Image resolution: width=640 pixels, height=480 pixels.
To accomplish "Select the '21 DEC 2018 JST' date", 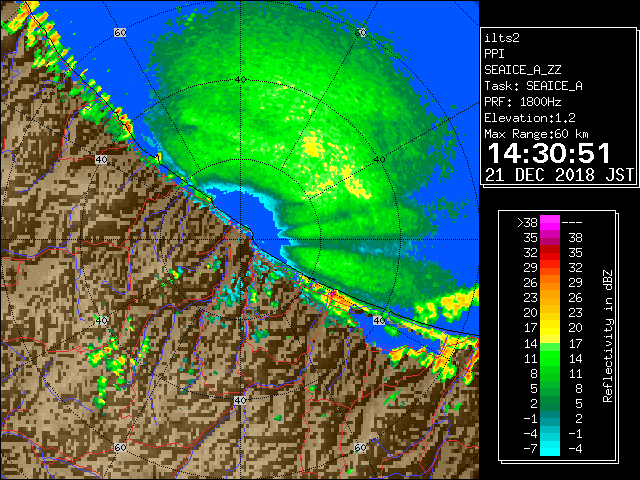I will [x=559, y=175].
